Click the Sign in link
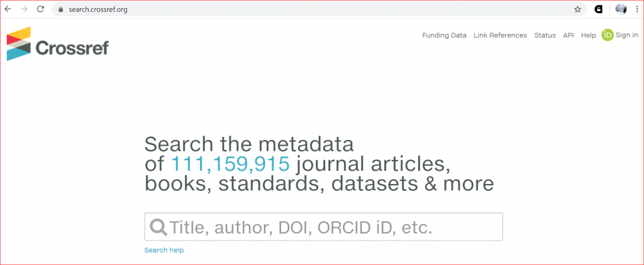The height and width of the screenshot is (265, 644). (627, 35)
